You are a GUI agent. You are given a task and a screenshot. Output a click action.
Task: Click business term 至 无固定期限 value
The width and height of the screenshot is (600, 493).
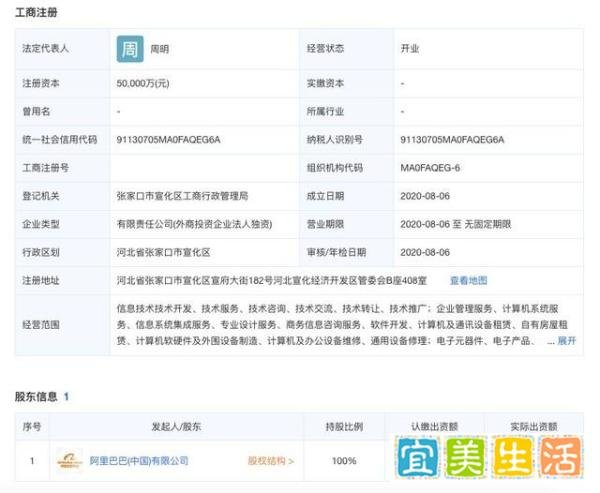(x=455, y=224)
